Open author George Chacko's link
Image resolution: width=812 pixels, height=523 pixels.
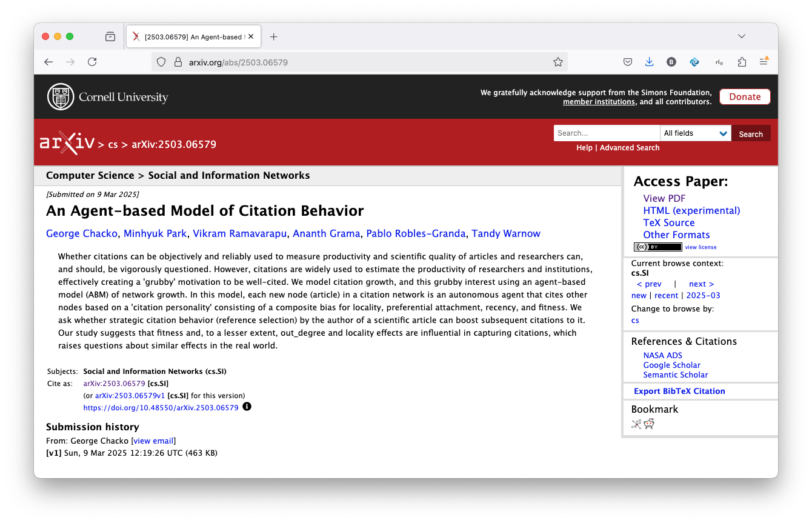point(82,234)
